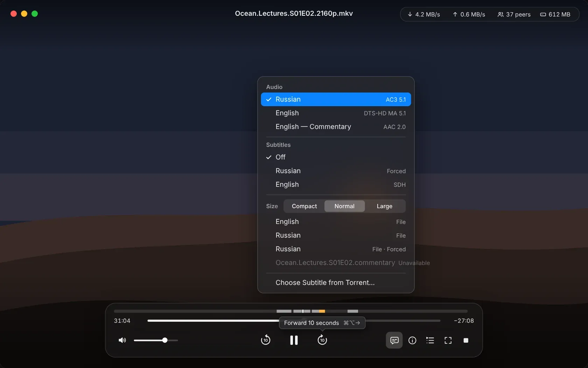Screen dimensions: 588x368
Task: Click the 612 MB buffer indicator
Action: (555, 14)
